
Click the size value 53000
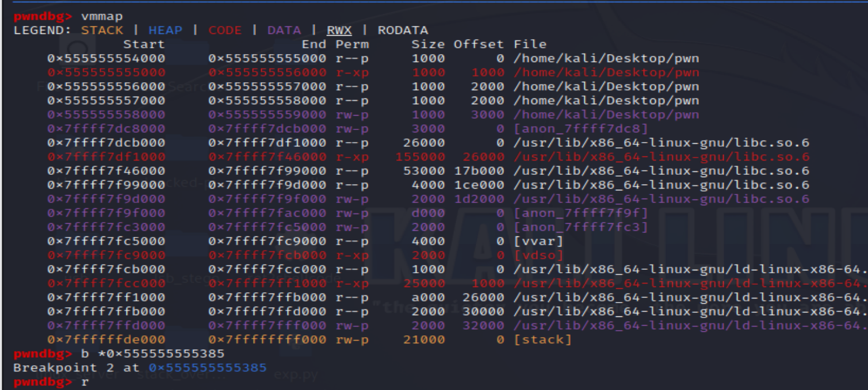click(x=424, y=171)
